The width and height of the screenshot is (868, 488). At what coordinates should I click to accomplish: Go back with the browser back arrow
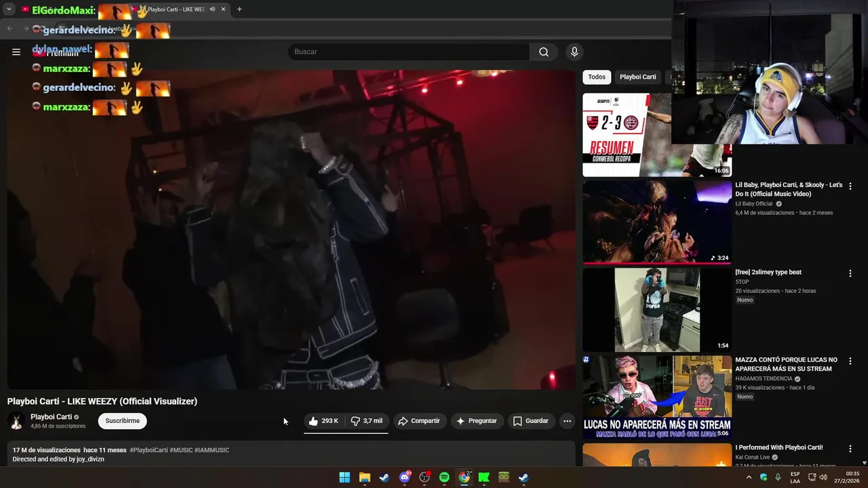coord(9,28)
